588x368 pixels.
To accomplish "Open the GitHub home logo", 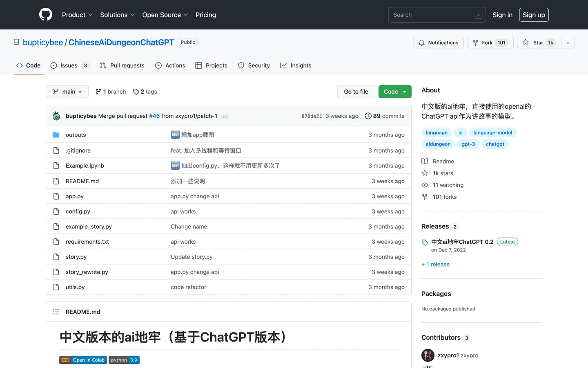I will [46, 15].
